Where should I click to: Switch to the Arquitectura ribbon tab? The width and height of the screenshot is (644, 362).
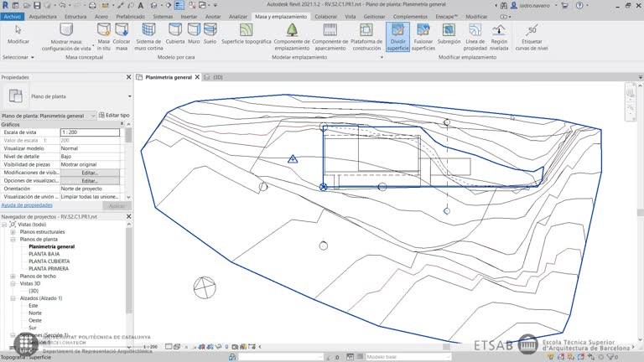(x=44, y=16)
